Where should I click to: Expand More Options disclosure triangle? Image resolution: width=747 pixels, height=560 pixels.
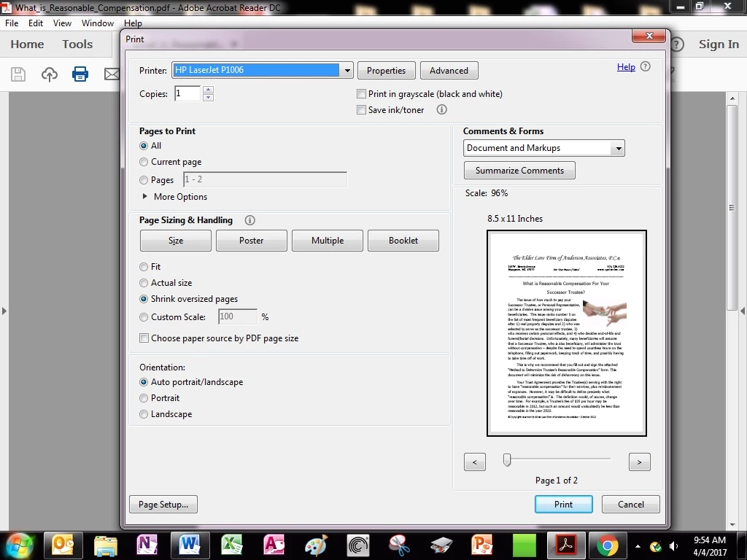[x=145, y=196]
